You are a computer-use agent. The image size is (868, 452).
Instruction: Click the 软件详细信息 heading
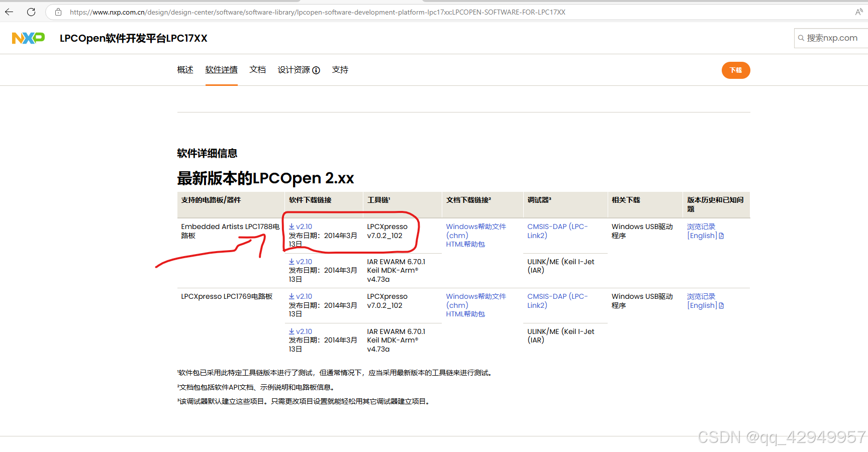pyautogui.click(x=207, y=153)
